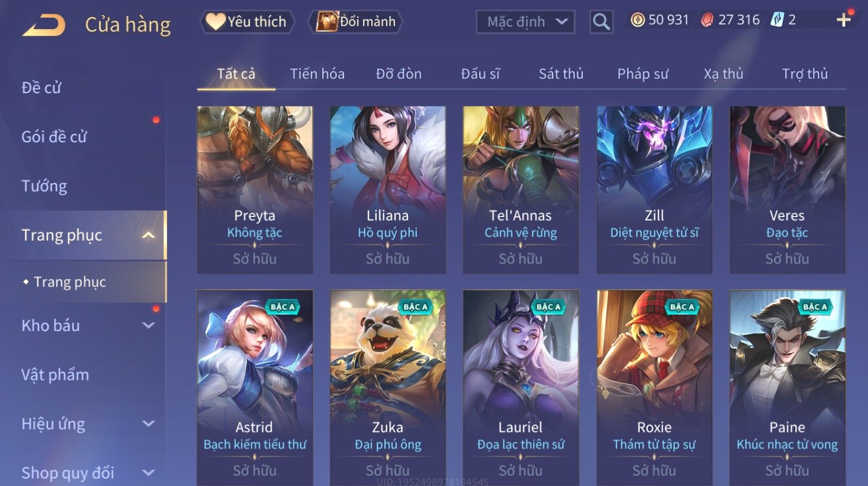Open the search magnifier icon
Image resolution: width=868 pixels, height=486 pixels.
(x=601, y=22)
